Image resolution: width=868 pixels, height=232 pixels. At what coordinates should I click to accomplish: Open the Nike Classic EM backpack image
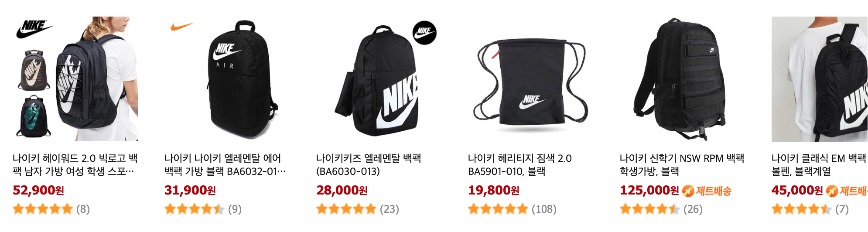point(820,79)
